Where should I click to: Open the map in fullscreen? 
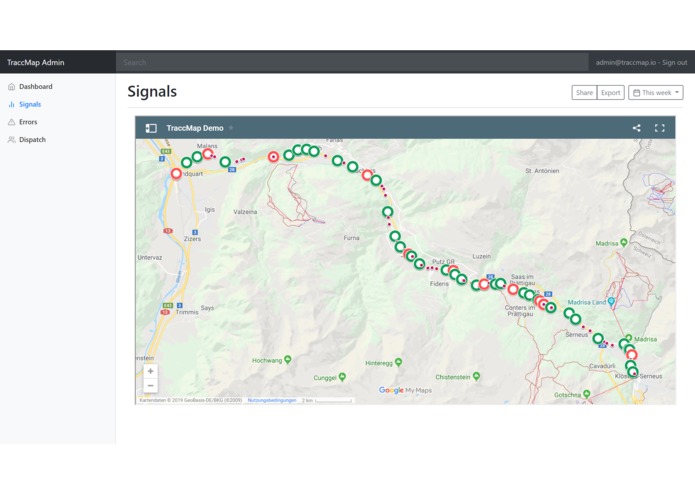coord(660,128)
